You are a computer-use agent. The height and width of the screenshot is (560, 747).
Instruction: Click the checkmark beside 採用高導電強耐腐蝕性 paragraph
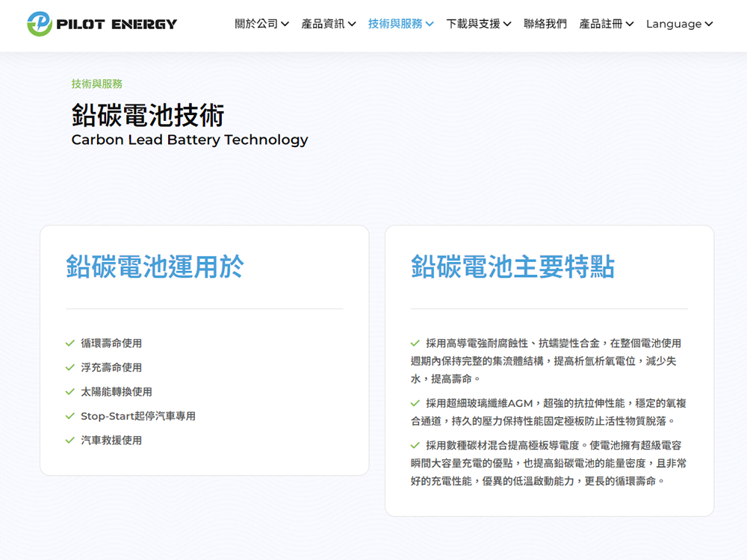click(x=415, y=343)
